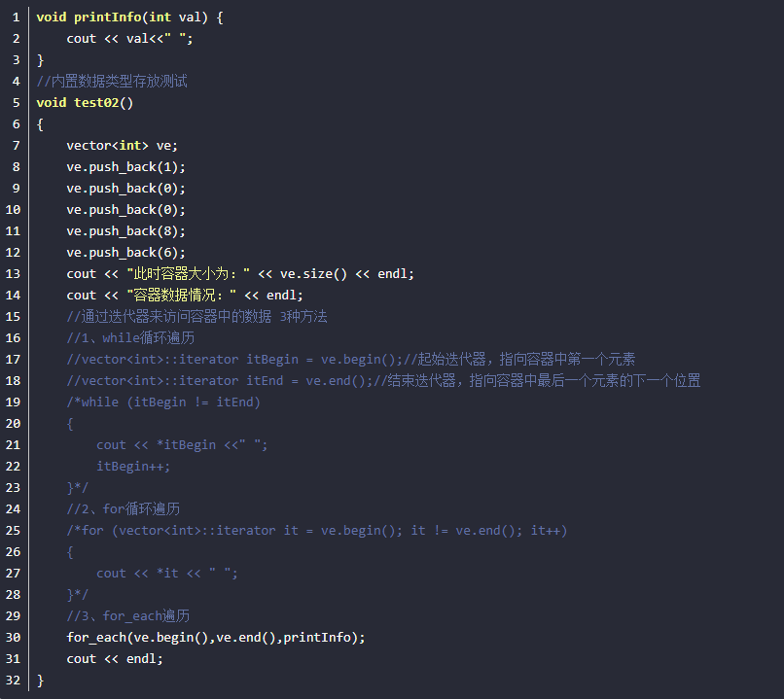The image size is (784, 699).
Task: Click line number 1 in the gutter
Action: pyautogui.click(x=16, y=17)
